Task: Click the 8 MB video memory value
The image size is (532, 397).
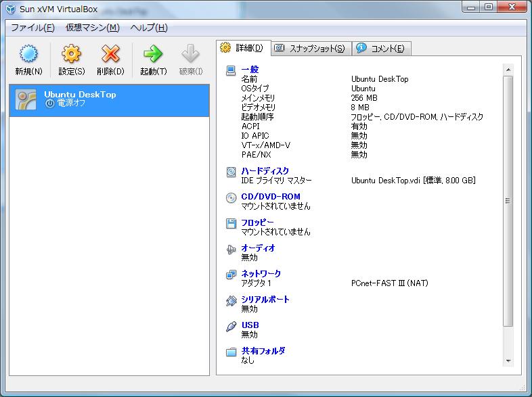Action: (x=360, y=108)
